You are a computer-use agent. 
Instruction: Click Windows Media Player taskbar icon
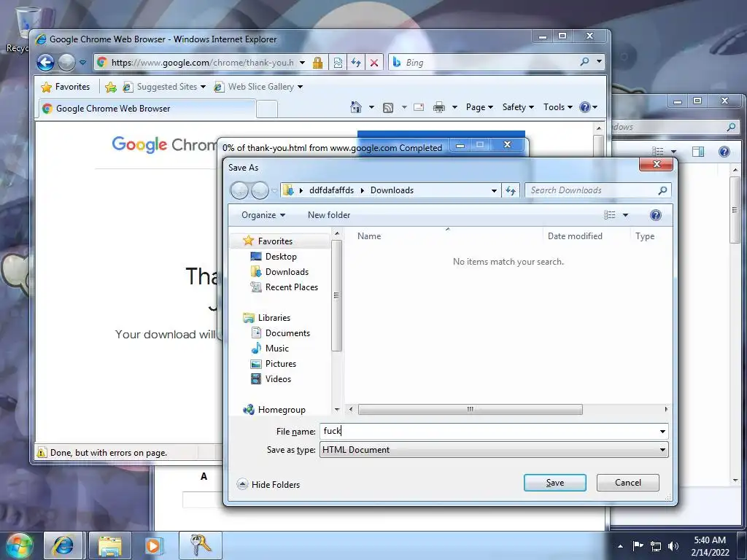[153, 545]
